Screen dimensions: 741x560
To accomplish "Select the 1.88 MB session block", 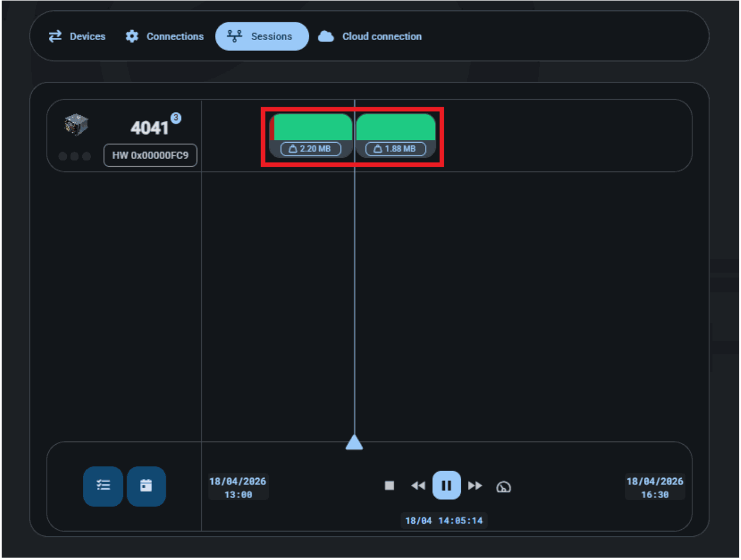I will click(395, 128).
